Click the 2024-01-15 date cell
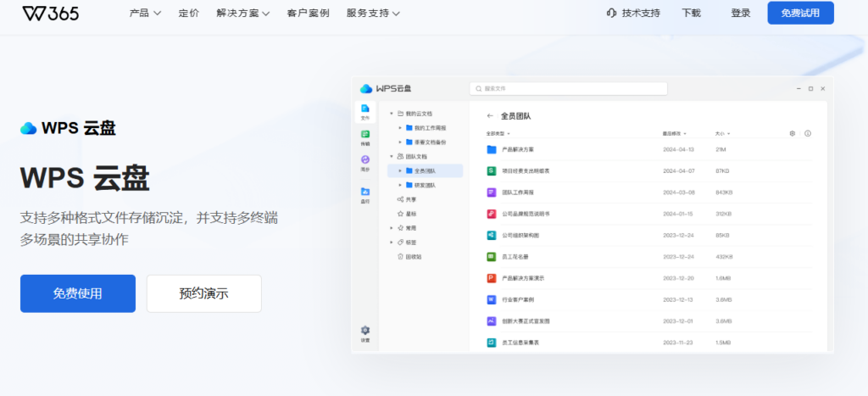This screenshot has width=868, height=396. coord(678,214)
